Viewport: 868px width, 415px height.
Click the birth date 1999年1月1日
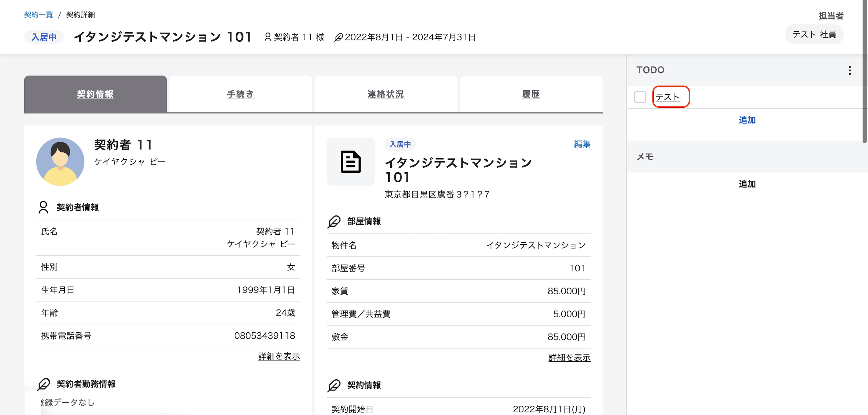(x=266, y=290)
